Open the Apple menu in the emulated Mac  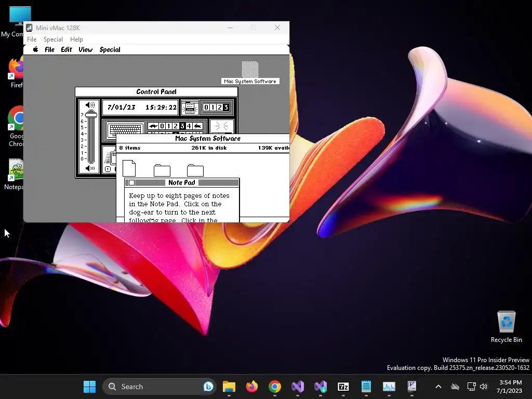pyautogui.click(x=35, y=49)
